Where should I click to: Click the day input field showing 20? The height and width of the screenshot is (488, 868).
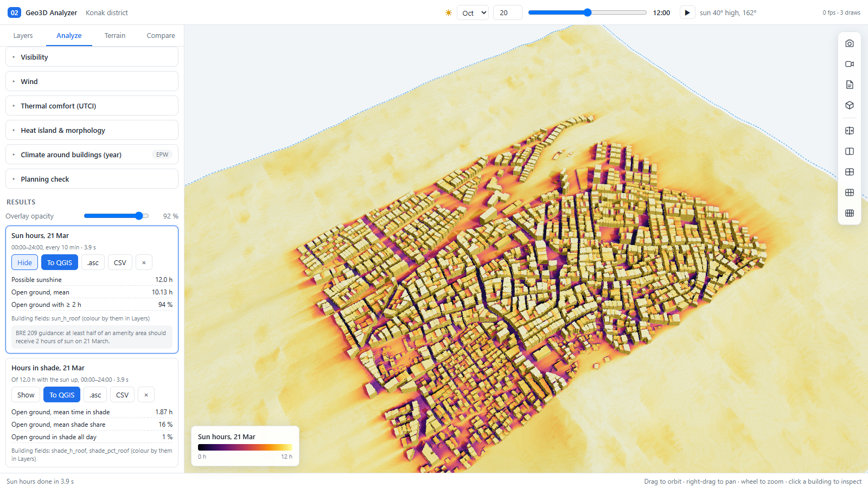tap(507, 12)
